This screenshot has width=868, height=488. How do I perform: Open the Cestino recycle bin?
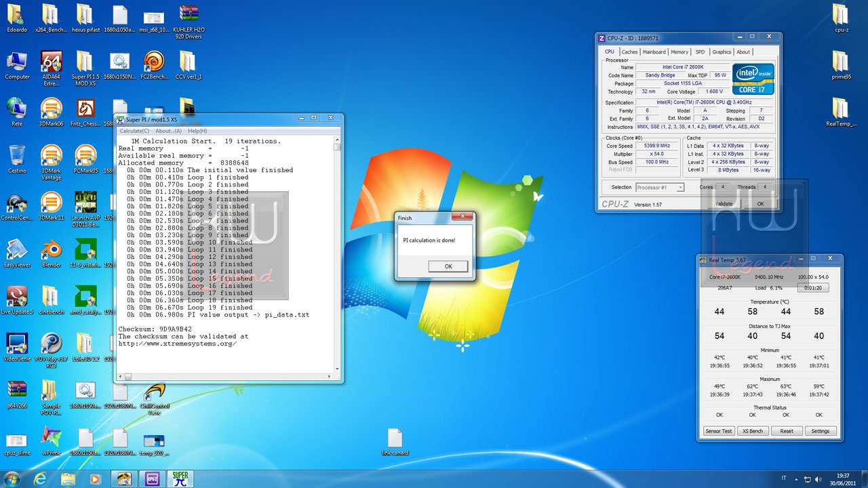pyautogui.click(x=17, y=159)
